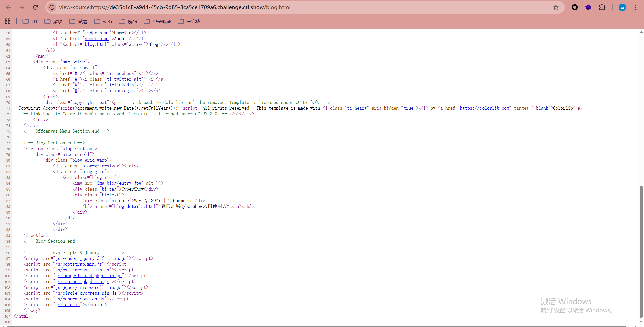Open the Chrome three-dot menu

click(636, 7)
